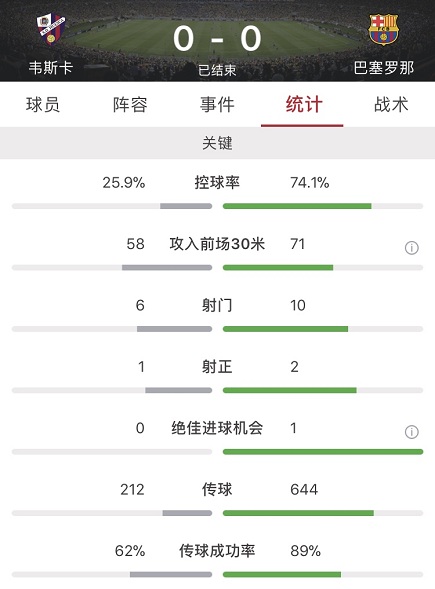Select the 统计 tab
435x589 pixels.
[x=304, y=104]
